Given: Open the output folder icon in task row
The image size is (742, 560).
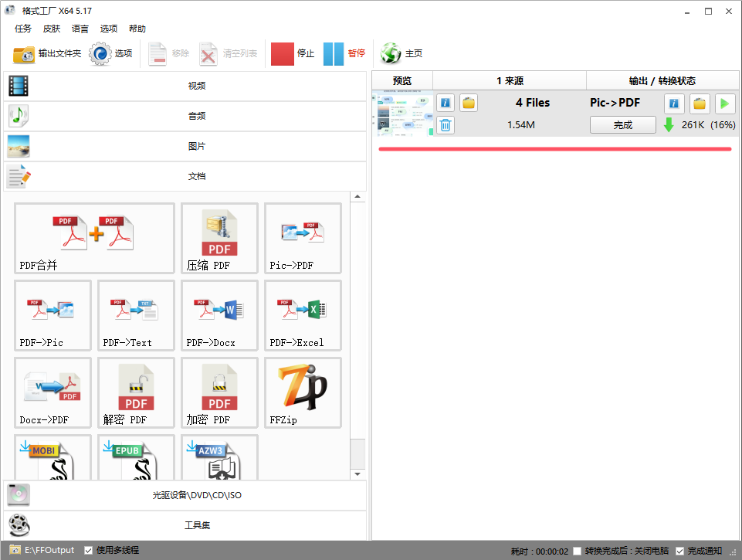Looking at the screenshot, I should [700, 103].
